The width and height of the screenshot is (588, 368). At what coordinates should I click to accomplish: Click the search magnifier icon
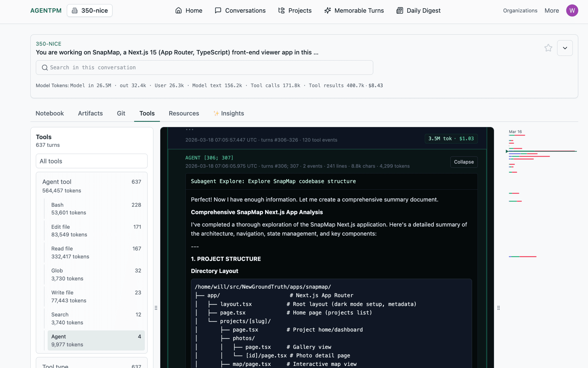(x=45, y=67)
